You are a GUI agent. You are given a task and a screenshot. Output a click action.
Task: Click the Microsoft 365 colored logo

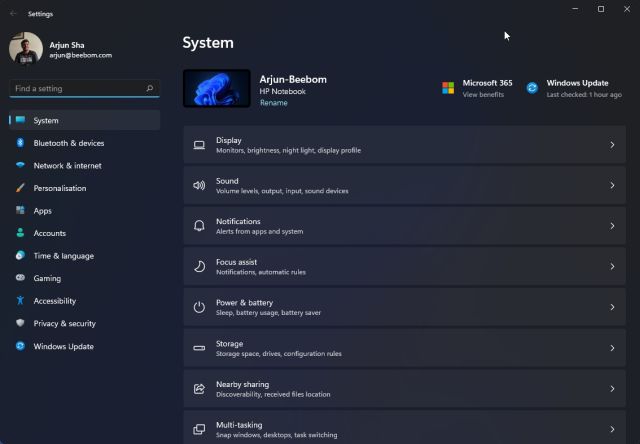(448, 88)
